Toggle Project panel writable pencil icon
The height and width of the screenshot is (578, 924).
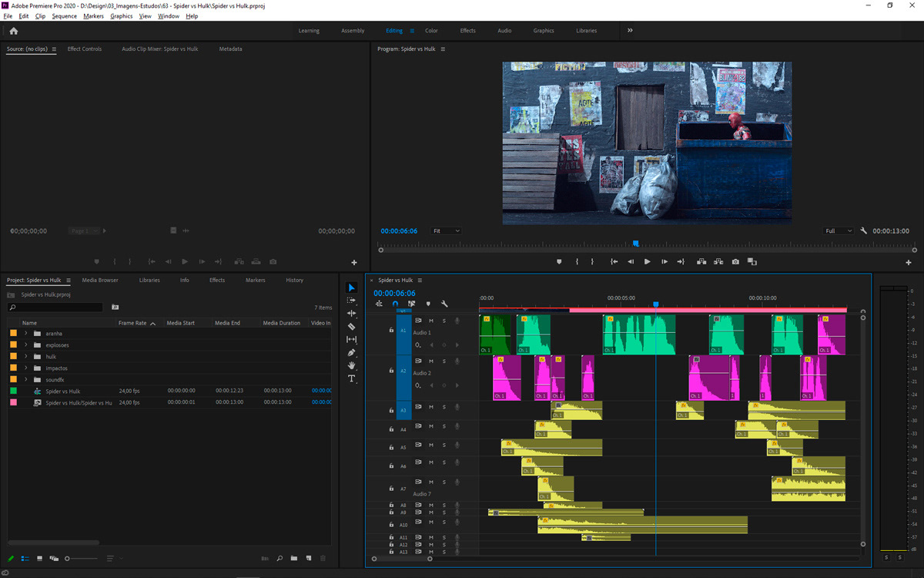pos(11,559)
